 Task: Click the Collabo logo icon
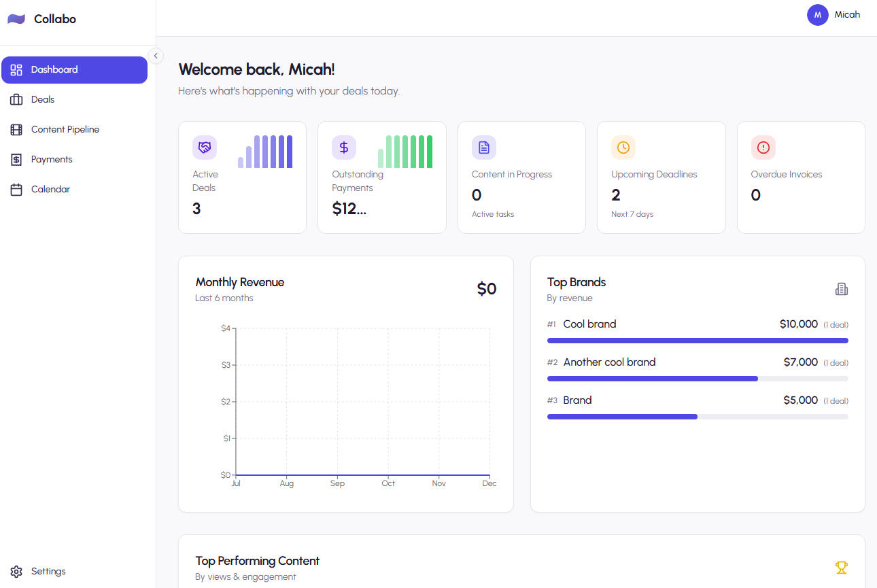pos(16,19)
